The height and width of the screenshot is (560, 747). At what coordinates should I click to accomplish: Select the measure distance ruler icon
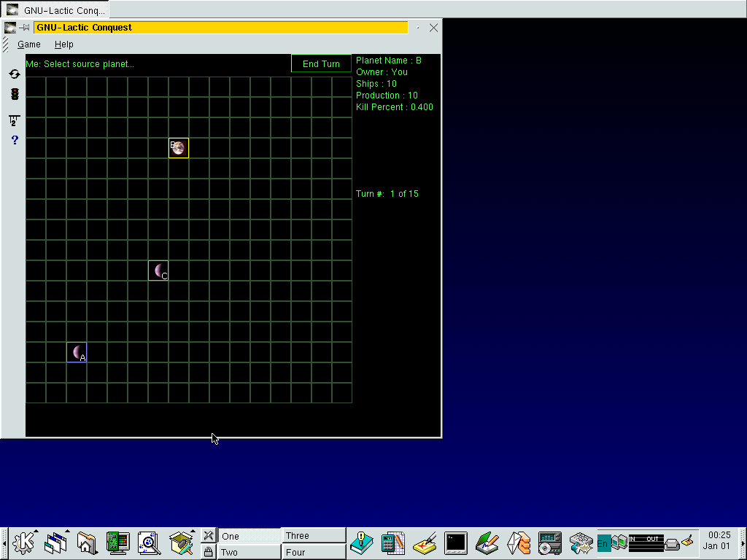pyautogui.click(x=15, y=120)
